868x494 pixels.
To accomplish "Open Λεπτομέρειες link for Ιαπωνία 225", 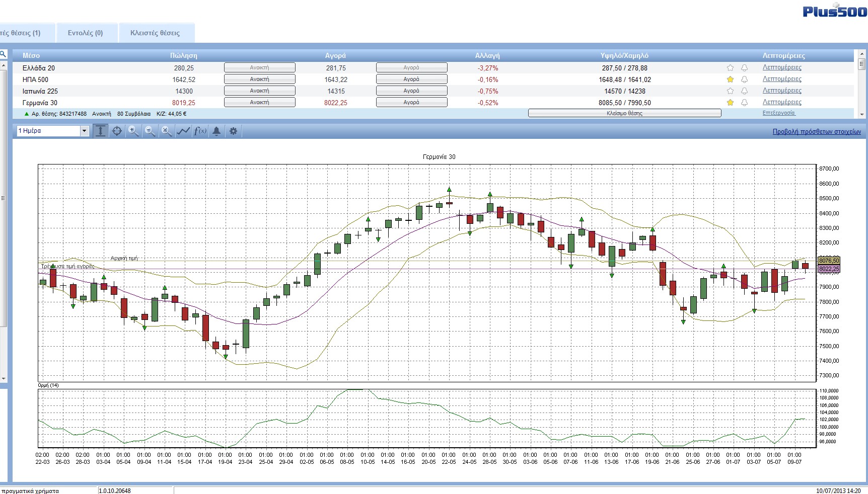I will click(x=782, y=91).
